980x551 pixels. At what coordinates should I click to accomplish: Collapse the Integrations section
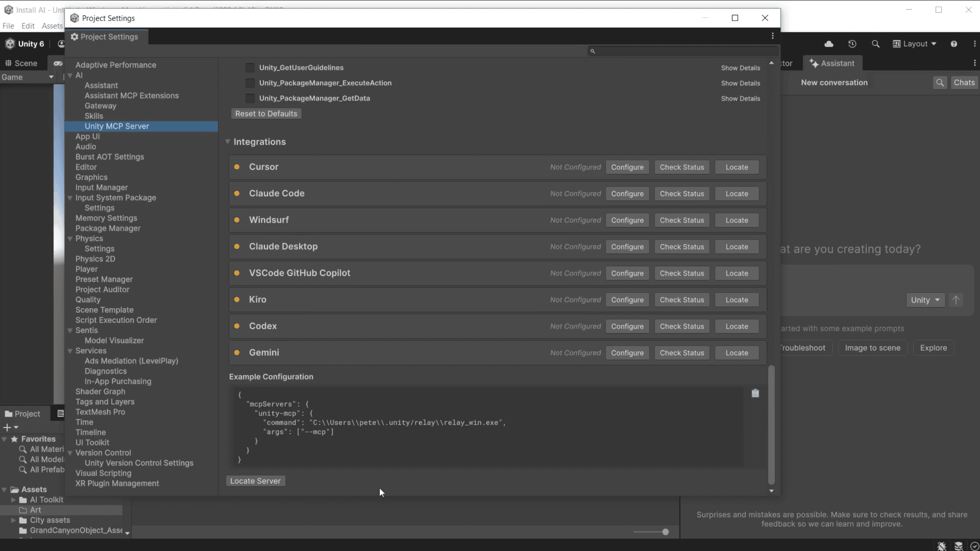[x=227, y=142]
